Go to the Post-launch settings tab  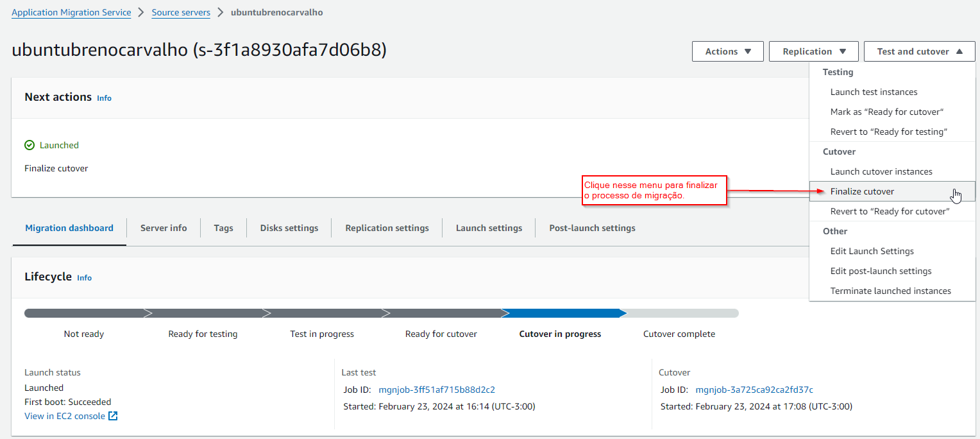(x=592, y=228)
